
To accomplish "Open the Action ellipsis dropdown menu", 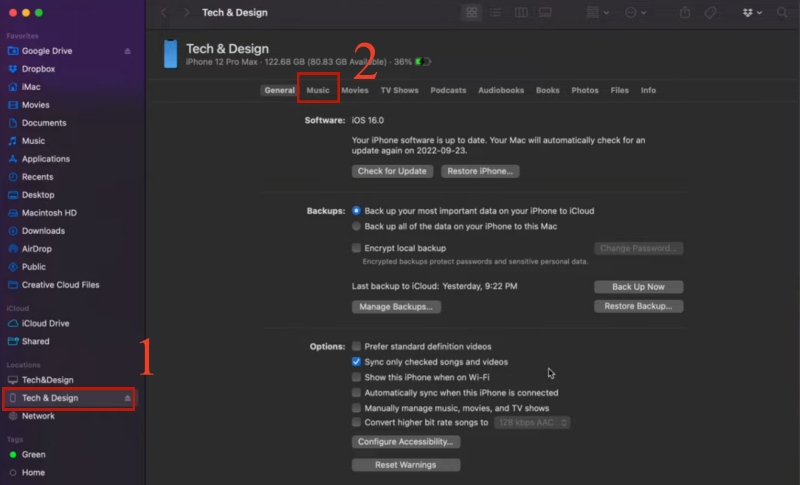I will point(636,12).
